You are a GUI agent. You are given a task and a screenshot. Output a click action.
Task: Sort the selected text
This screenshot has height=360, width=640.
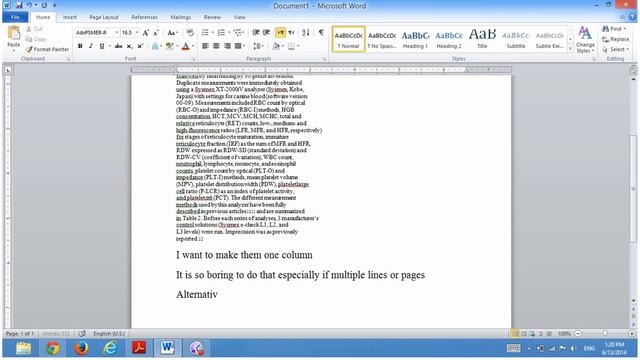306,33
